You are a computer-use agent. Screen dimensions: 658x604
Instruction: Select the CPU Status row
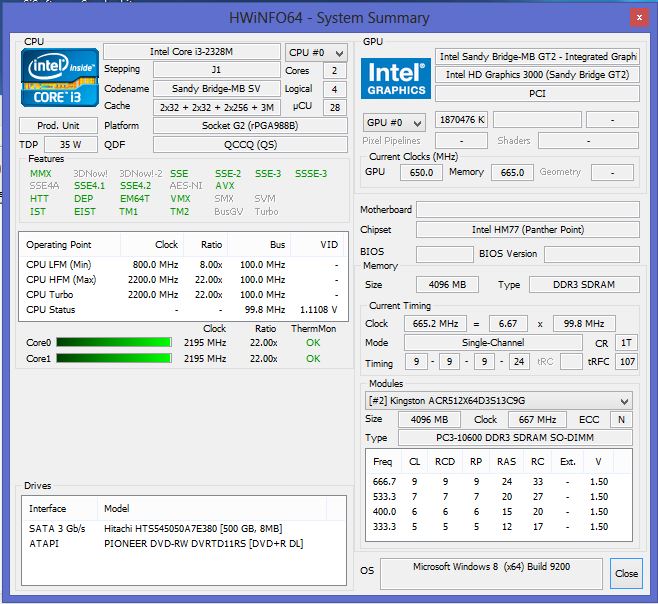click(x=183, y=310)
